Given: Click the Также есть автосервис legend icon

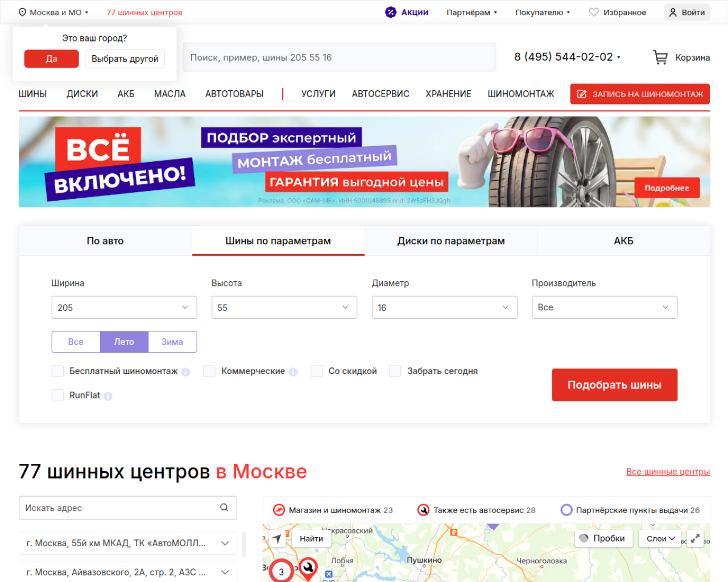Looking at the screenshot, I should click(x=423, y=510).
